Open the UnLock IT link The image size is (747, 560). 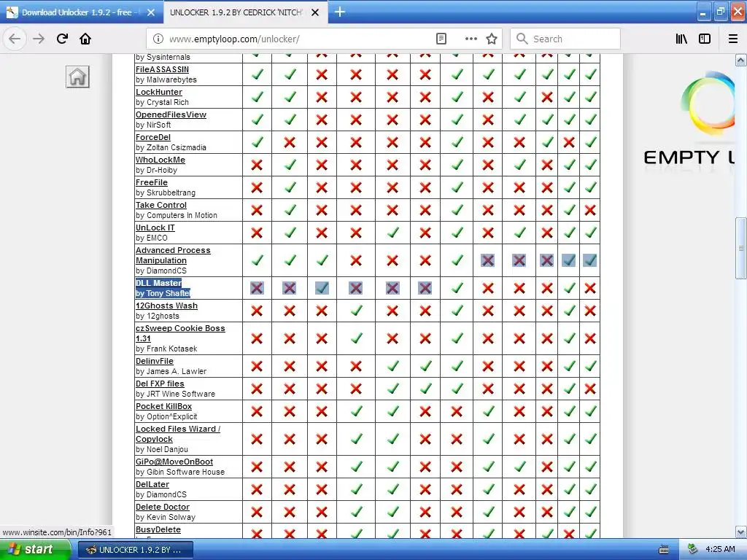tap(155, 227)
